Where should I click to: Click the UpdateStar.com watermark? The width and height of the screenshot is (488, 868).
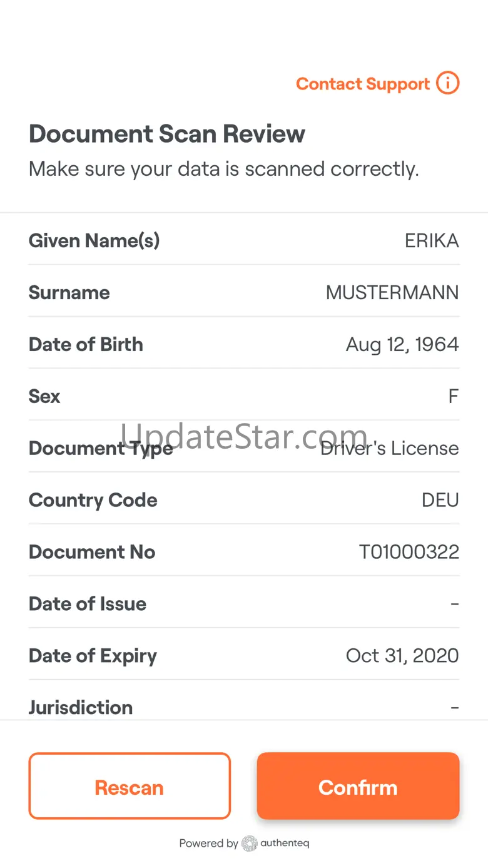[244, 436]
